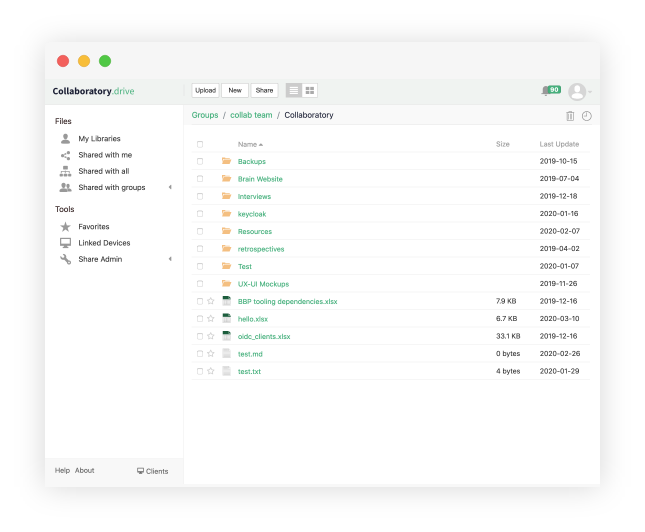Image resolution: width=645 pixels, height=532 pixels.
Task: Open the notifications bell icon
Action: (546, 91)
